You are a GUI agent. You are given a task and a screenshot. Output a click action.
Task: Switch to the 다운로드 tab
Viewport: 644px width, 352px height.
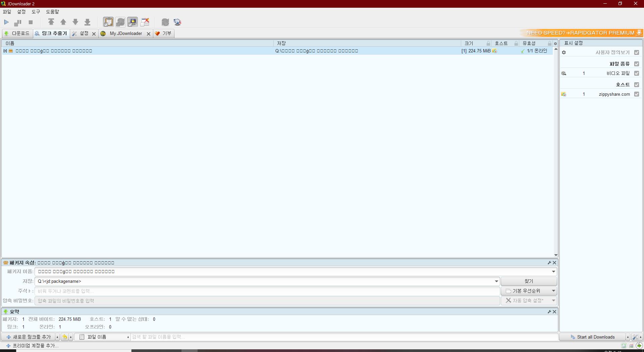click(x=17, y=33)
